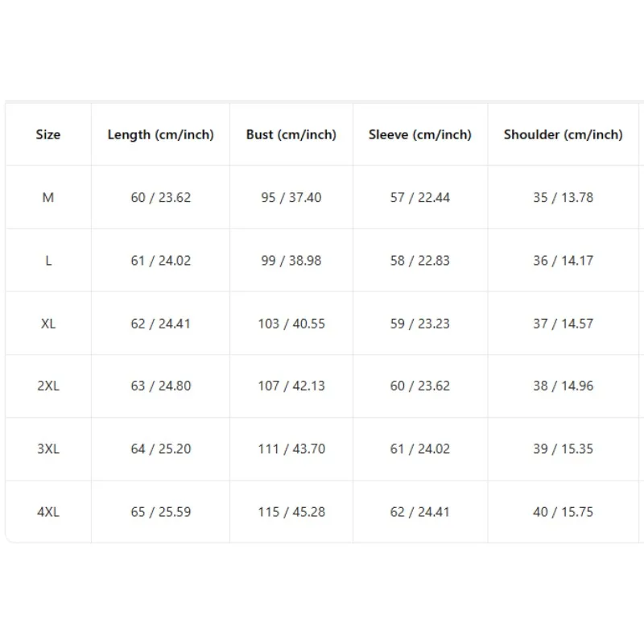
Task: Click the 103 / 40.55 bust cell
Action: click(291, 324)
